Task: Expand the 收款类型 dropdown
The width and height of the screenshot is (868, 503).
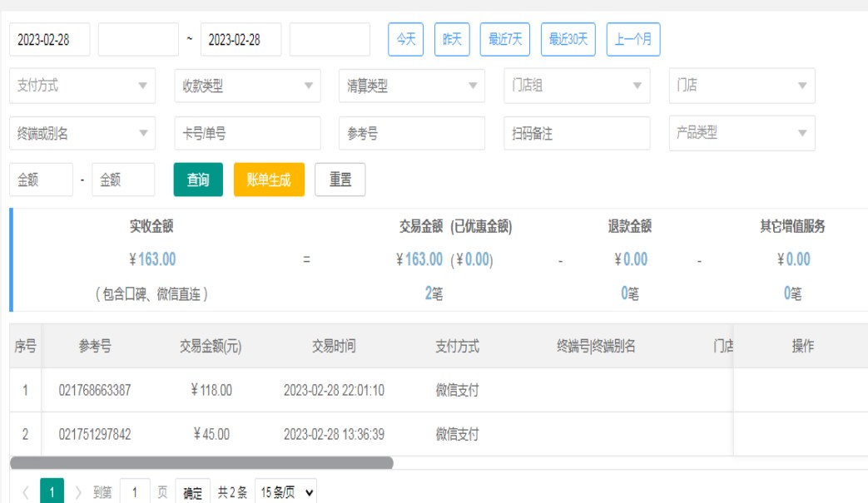Action: tap(247, 86)
